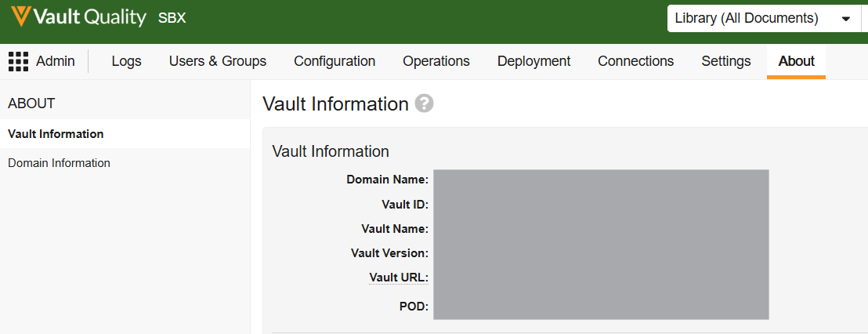
Task: Select Vault Information in the sidebar
Action: [56, 134]
